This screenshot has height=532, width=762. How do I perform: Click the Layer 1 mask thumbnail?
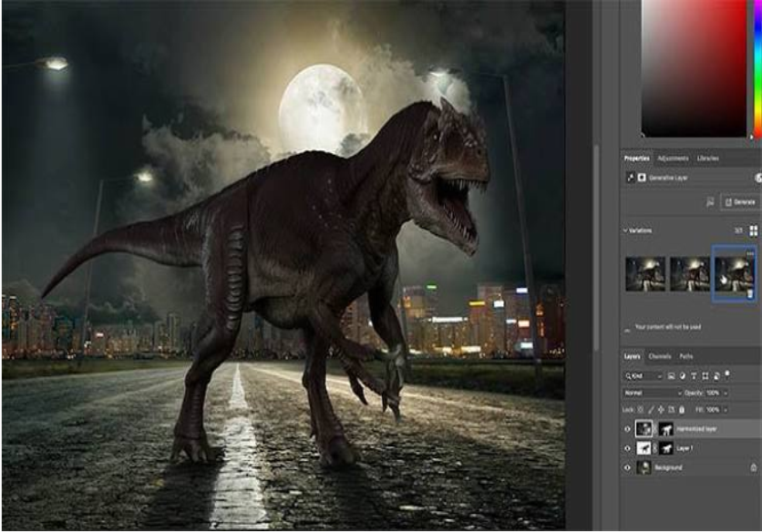665,448
